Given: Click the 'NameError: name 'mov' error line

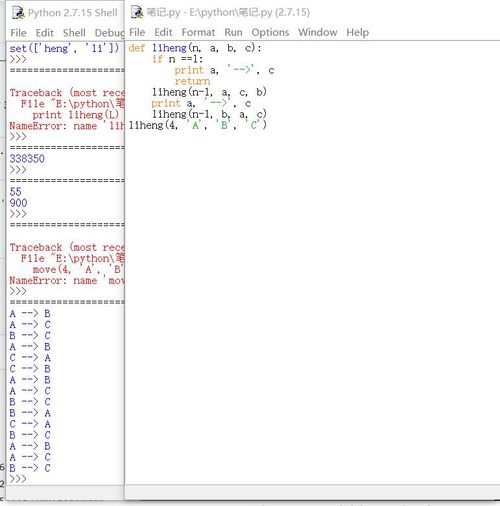Looking at the screenshot, I should pyautogui.click(x=67, y=280).
